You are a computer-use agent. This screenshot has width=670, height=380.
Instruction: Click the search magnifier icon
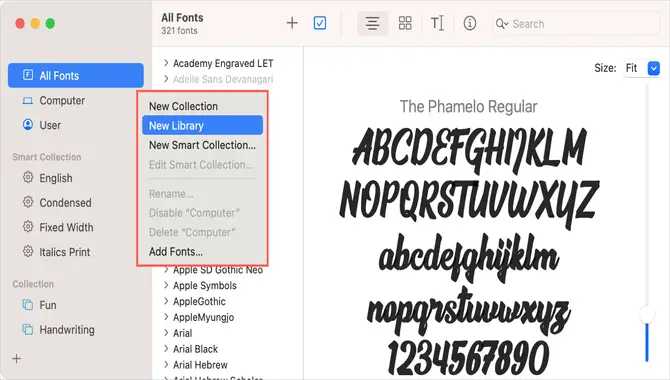[x=501, y=24]
